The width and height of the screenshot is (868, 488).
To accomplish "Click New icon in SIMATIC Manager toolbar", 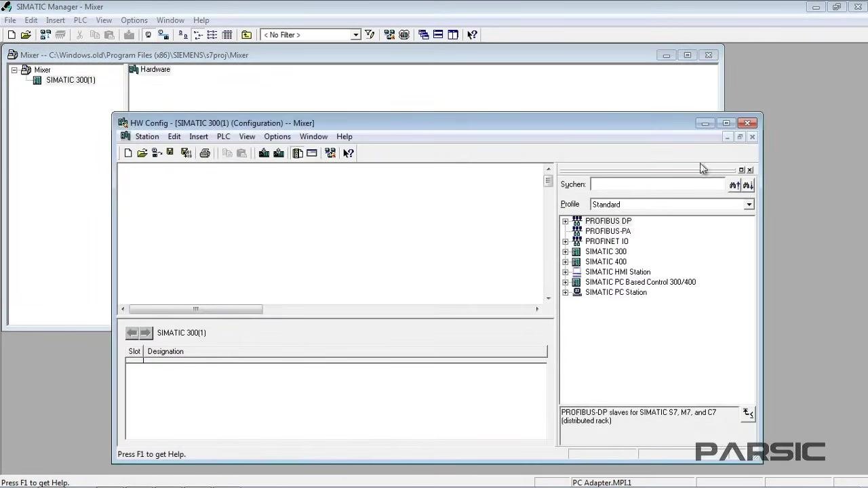I will tap(12, 35).
